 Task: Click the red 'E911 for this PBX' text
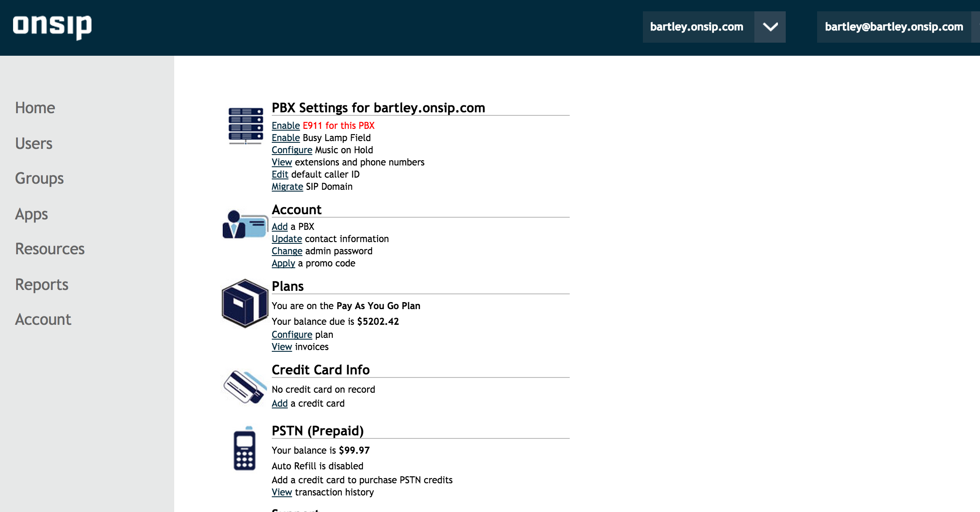pos(338,125)
